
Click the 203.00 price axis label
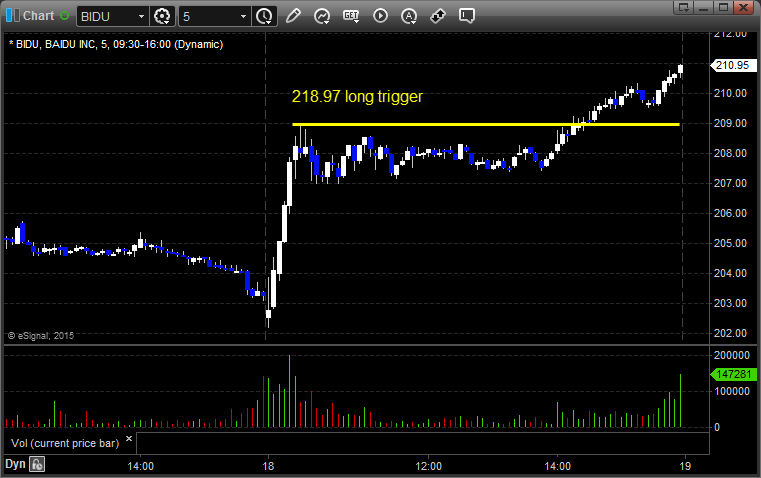click(730, 303)
